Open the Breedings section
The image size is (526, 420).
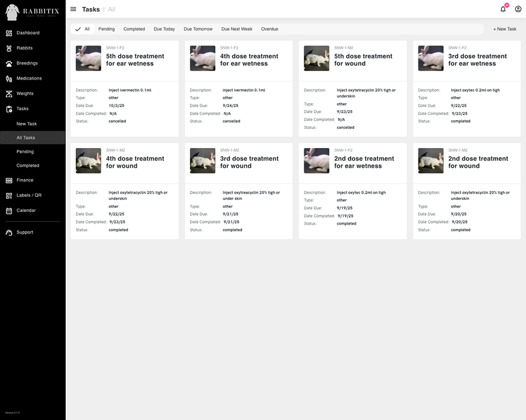[28, 63]
